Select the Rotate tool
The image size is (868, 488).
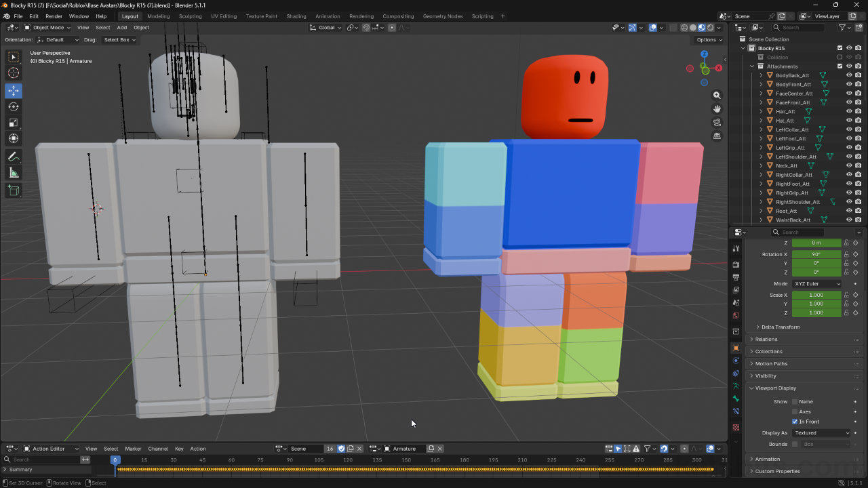pyautogui.click(x=14, y=107)
